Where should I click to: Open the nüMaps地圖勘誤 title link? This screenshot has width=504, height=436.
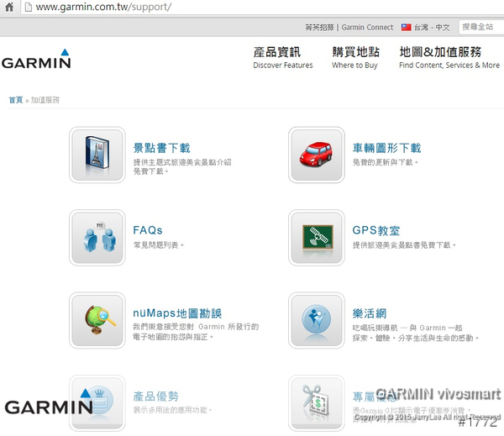pos(177,313)
